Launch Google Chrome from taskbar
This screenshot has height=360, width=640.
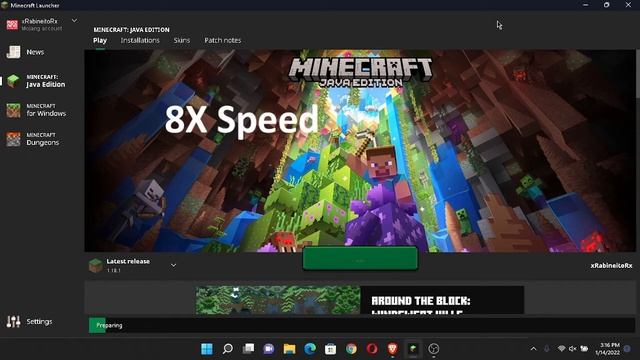point(351,349)
